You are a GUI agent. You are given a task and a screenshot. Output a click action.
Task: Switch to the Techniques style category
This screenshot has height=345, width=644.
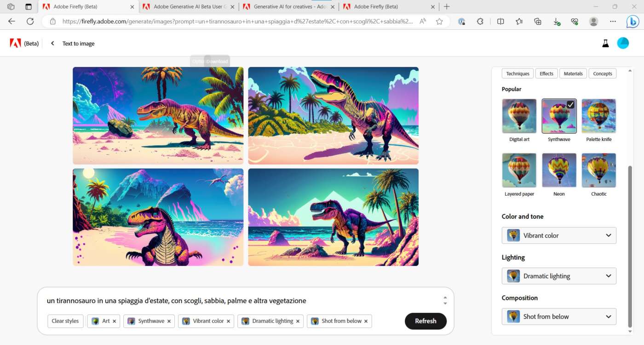pos(517,74)
